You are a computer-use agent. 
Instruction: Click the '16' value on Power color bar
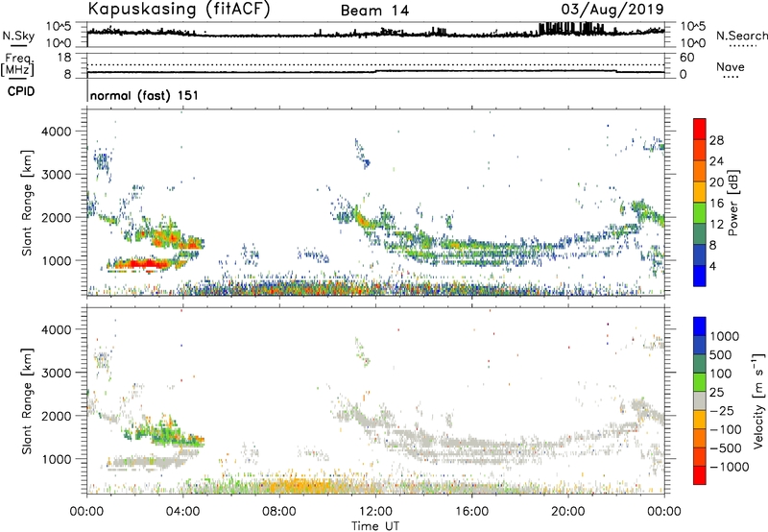tap(716, 204)
